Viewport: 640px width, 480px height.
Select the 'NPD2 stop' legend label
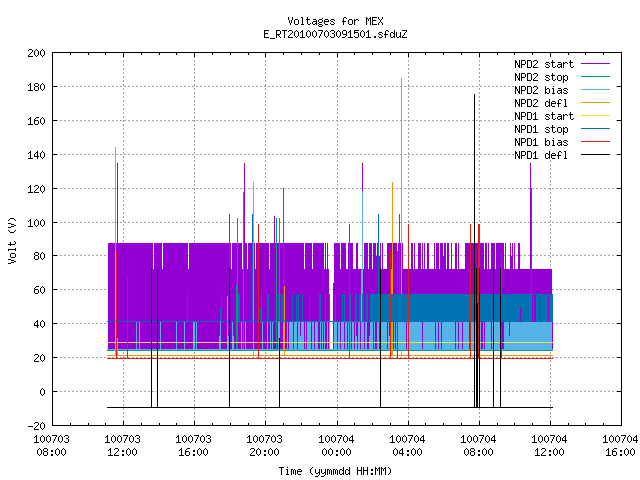coord(541,77)
